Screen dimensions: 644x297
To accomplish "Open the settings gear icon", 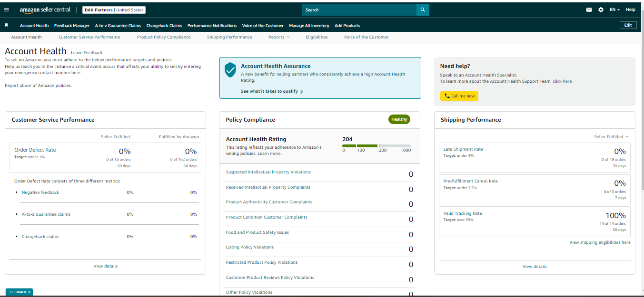I will pos(601,10).
